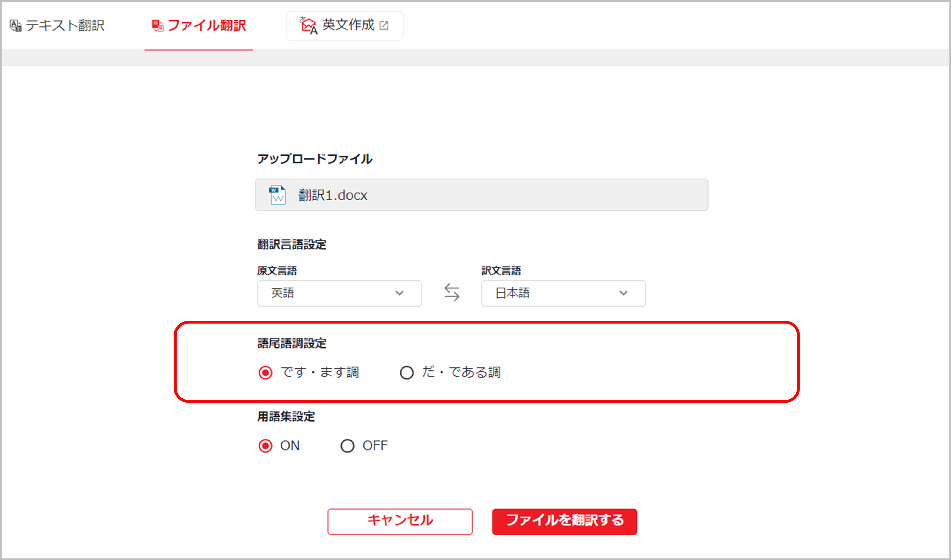Click the external link arrow icon
The height and width of the screenshot is (560, 951).
(x=384, y=26)
